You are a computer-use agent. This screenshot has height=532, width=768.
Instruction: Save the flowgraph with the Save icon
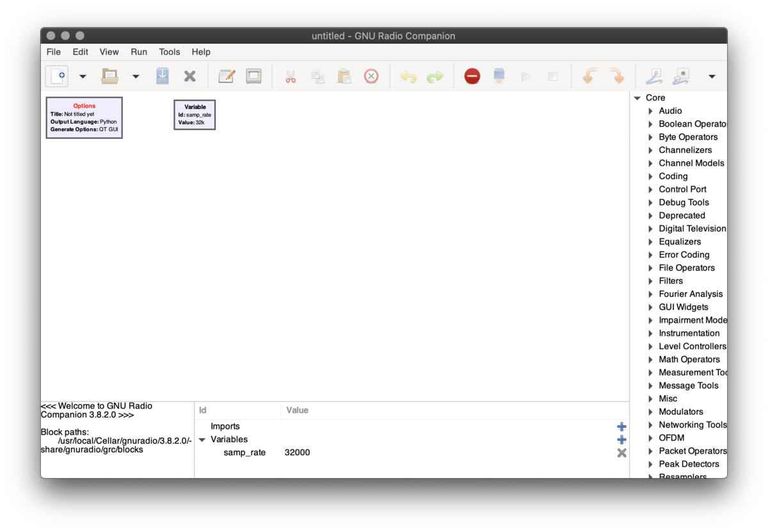pyautogui.click(x=163, y=76)
